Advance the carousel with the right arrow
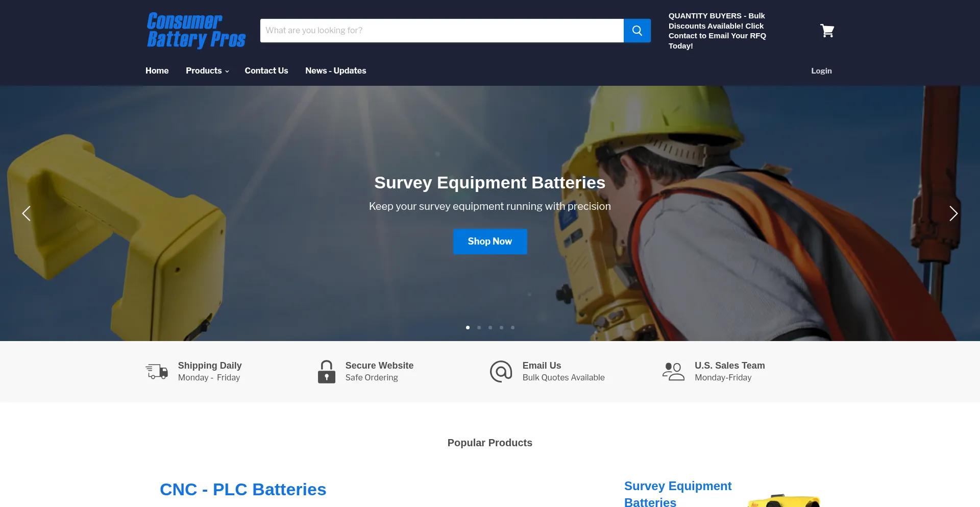Viewport: 980px width, 507px height. 953,213
